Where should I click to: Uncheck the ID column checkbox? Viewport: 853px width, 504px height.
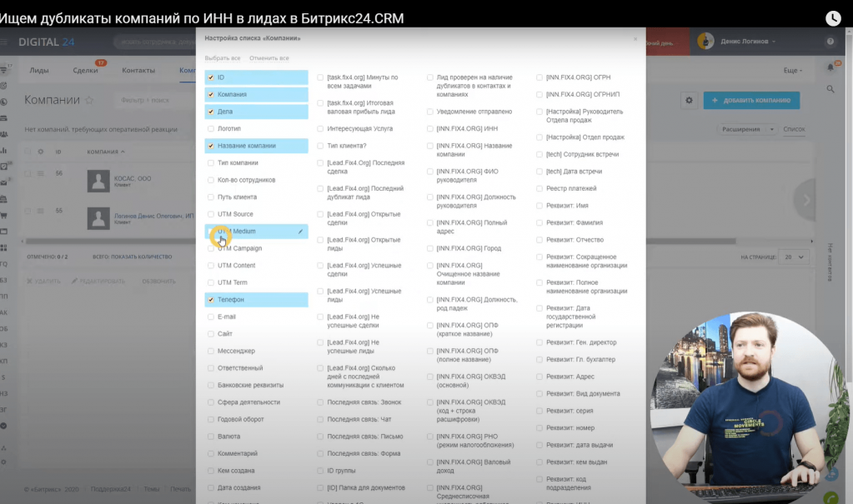[x=210, y=77]
